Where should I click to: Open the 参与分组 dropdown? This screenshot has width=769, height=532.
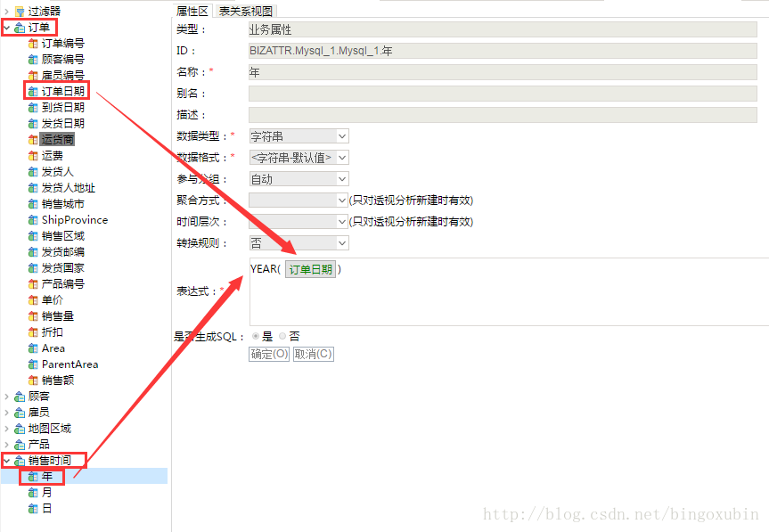[342, 179]
